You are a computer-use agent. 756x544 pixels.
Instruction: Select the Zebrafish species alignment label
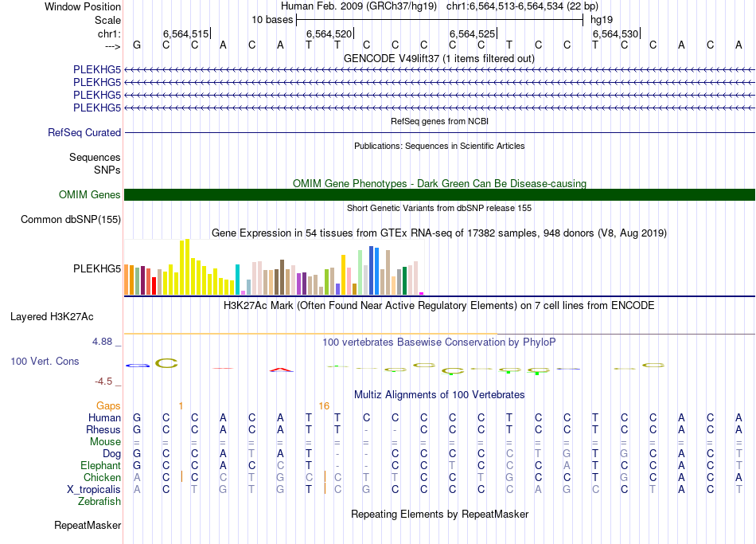99,502
